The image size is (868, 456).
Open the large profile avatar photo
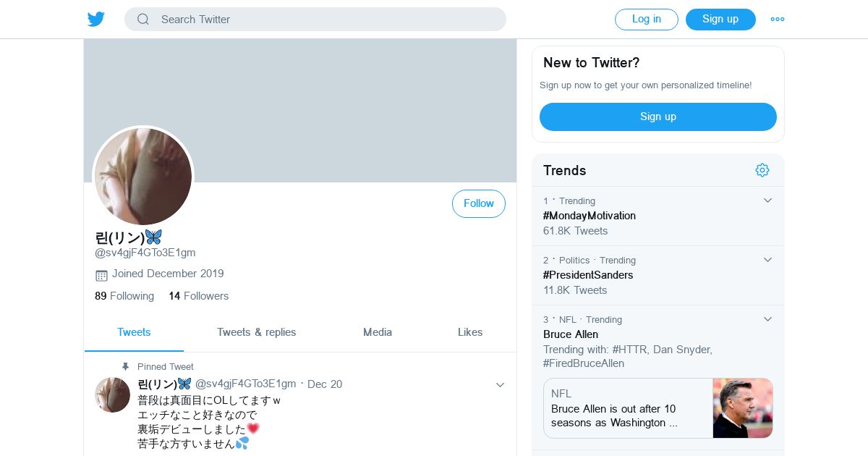pos(143,177)
